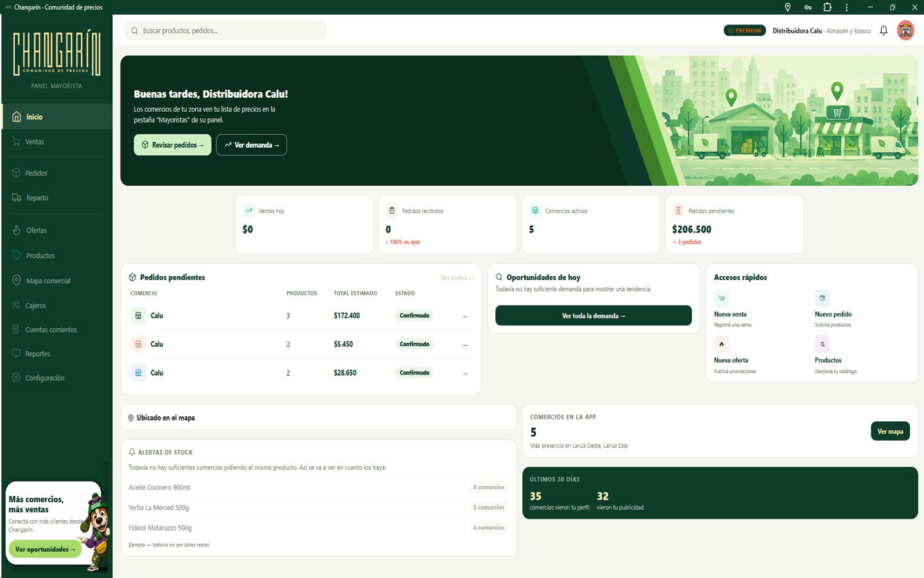Click the location pin icon in title bar

787,7
